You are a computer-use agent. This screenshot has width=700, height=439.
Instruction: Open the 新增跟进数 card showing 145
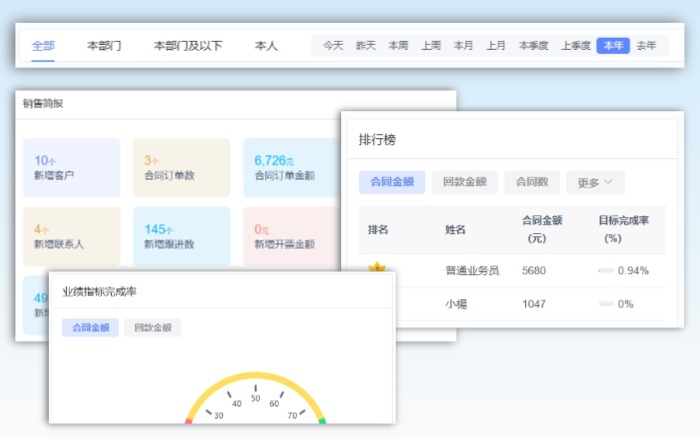[182, 236]
